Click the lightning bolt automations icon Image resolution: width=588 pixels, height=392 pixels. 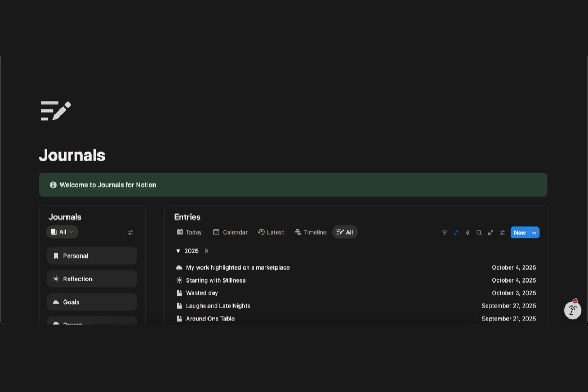coord(468,232)
